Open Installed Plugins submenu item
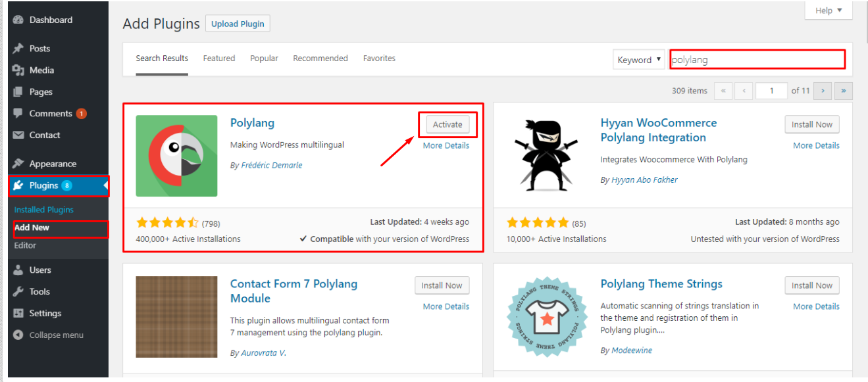 click(x=44, y=210)
